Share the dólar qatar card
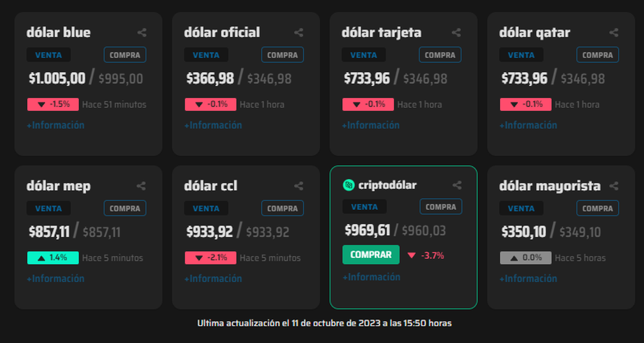Screen dimensions: 644x343 (614, 33)
